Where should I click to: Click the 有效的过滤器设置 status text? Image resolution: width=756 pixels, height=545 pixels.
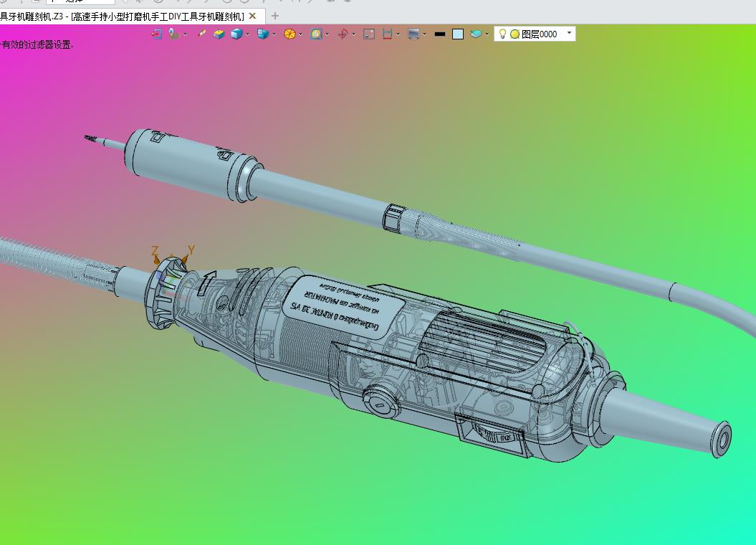[37, 45]
